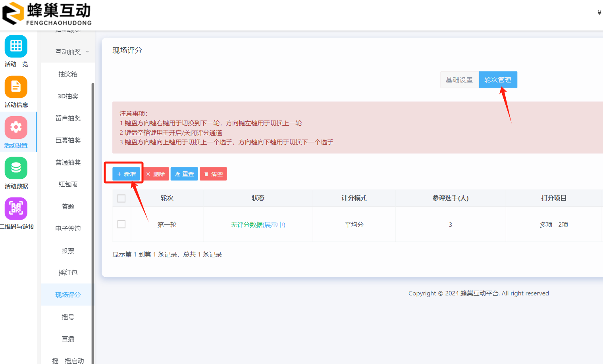Screen dimensions: 603x364
Task: Click the 第一轮 cell
Action: point(167,224)
